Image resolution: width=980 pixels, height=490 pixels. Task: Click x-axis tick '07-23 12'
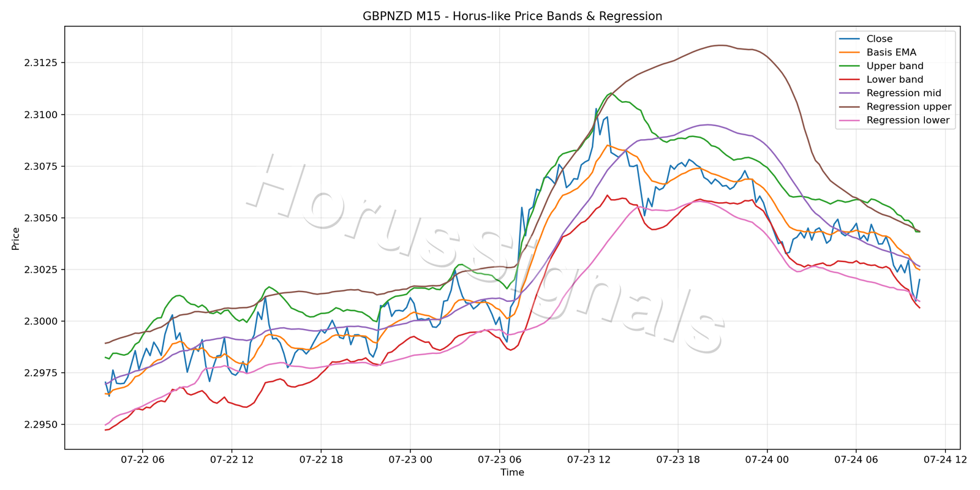click(589, 459)
